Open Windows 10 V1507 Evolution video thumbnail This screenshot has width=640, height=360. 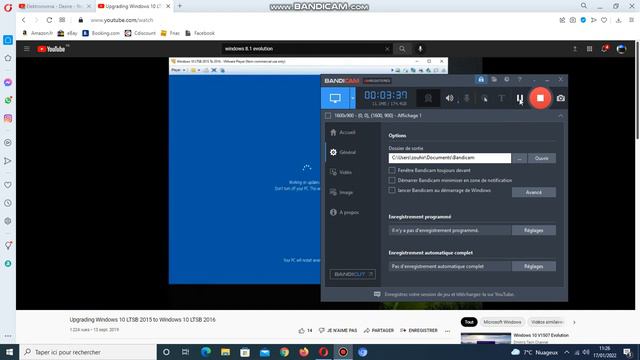point(486,338)
